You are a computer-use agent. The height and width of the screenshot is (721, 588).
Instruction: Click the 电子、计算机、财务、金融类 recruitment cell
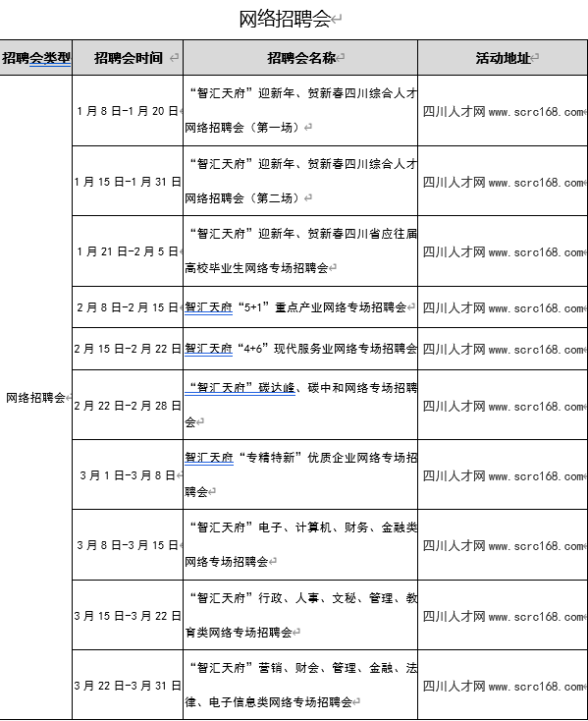point(300,545)
